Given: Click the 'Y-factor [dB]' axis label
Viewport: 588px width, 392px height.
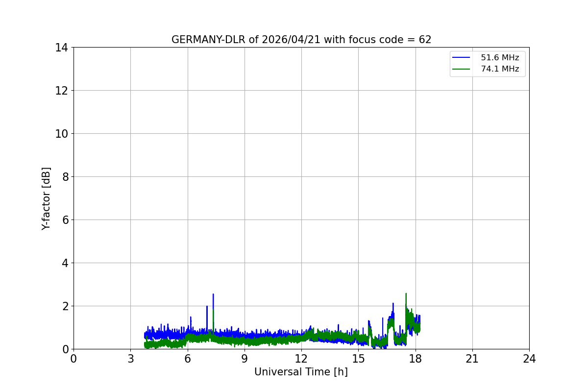Looking at the screenshot, I should tap(46, 198).
